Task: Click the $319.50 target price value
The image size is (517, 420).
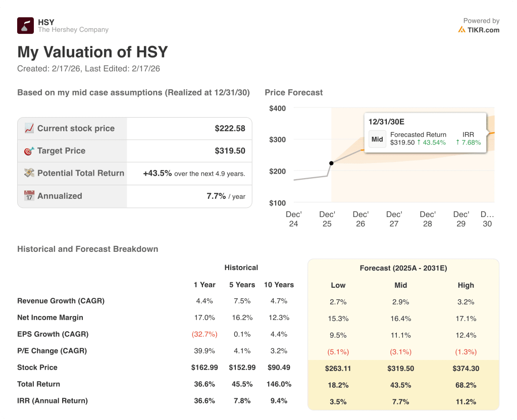Action: (x=230, y=150)
